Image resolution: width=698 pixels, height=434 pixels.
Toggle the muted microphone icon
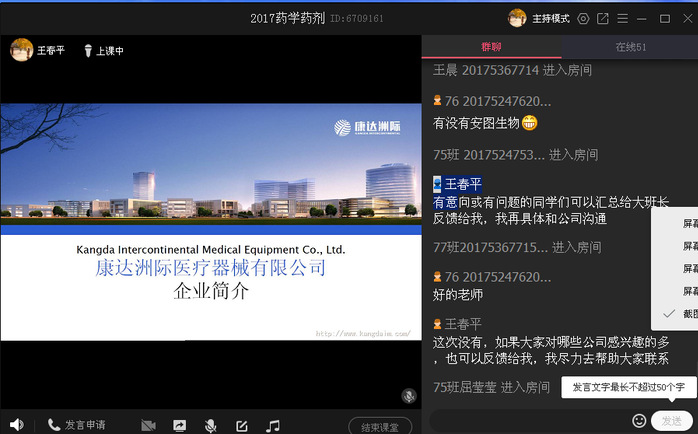pyautogui.click(x=210, y=425)
